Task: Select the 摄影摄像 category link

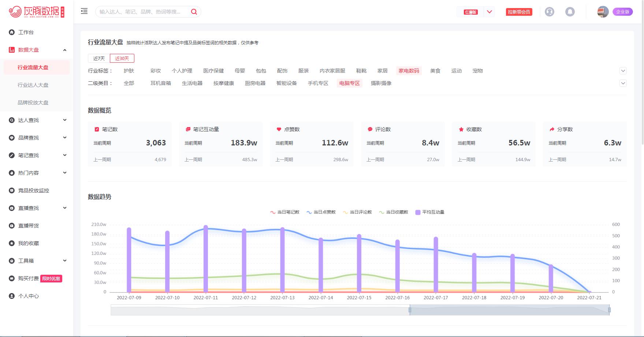Action: 381,83
